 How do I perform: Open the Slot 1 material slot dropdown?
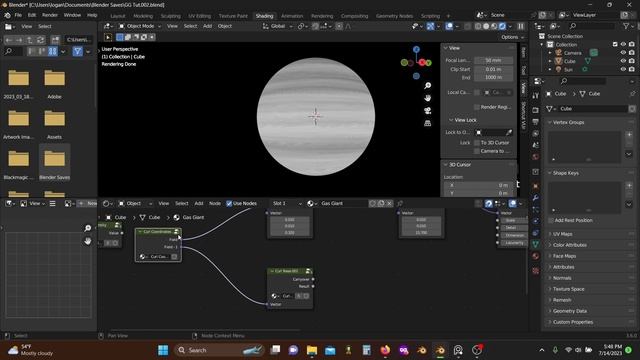pyautogui.click(x=287, y=203)
